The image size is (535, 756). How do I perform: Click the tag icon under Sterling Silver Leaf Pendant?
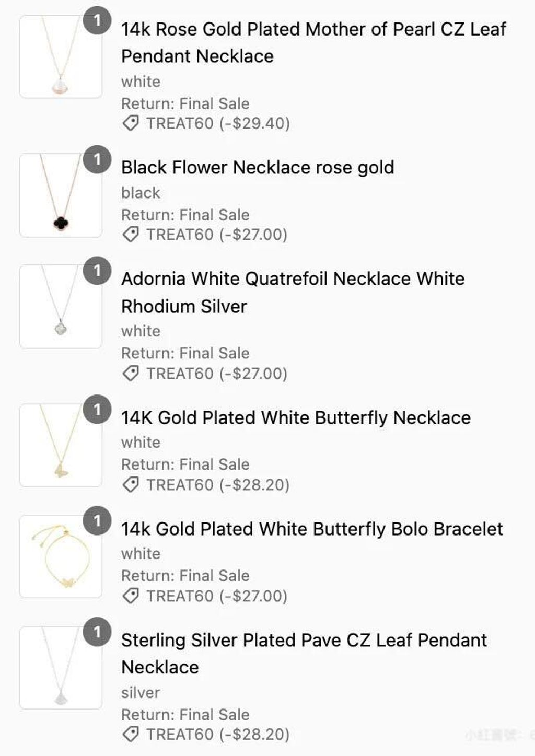pyautogui.click(x=131, y=735)
